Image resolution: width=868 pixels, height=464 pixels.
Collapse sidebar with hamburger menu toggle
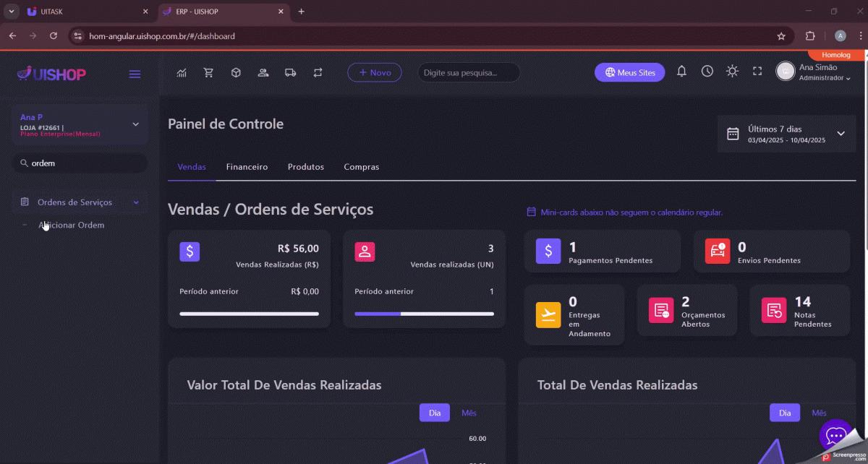tap(135, 74)
